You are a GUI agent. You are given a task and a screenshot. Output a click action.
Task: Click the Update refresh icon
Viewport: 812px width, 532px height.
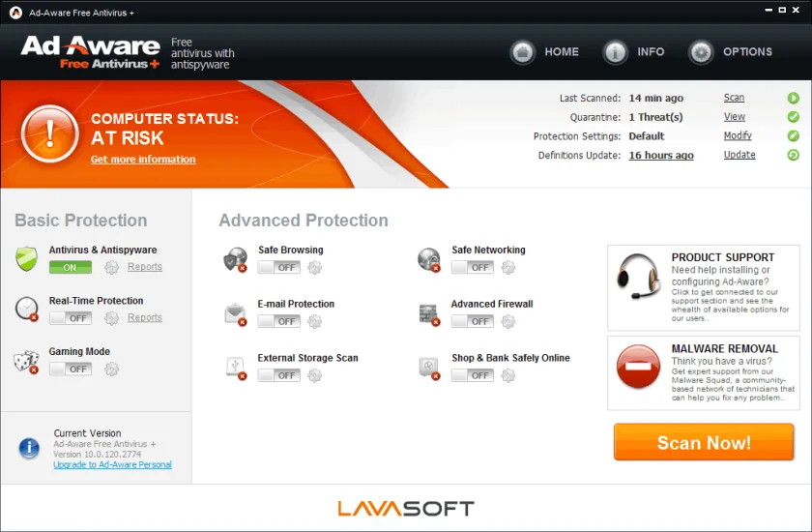793,155
